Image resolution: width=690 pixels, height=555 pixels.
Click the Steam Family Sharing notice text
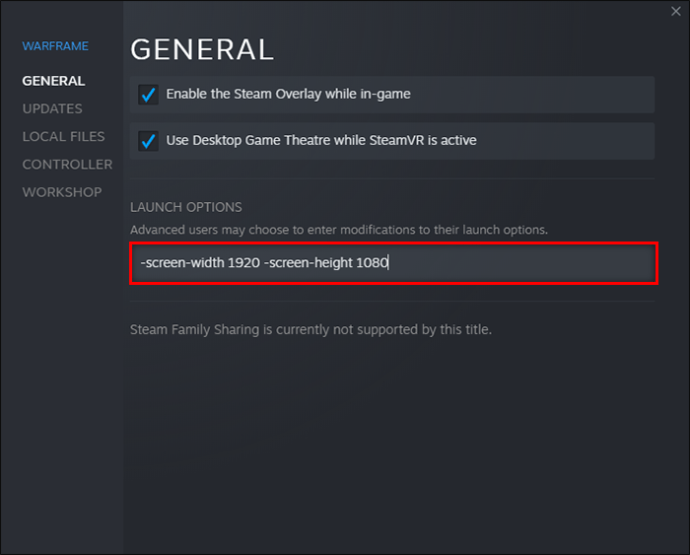(x=310, y=329)
